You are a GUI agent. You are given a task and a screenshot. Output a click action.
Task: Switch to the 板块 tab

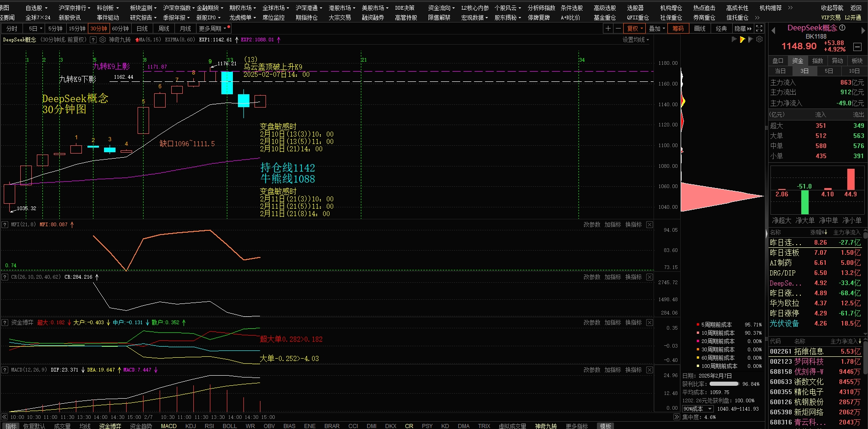(x=857, y=61)
